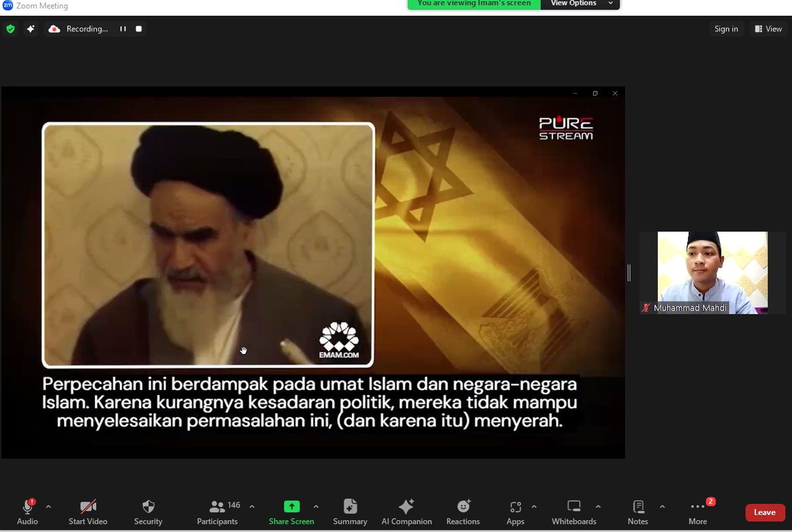Leave the meeting

coord(765,512)
